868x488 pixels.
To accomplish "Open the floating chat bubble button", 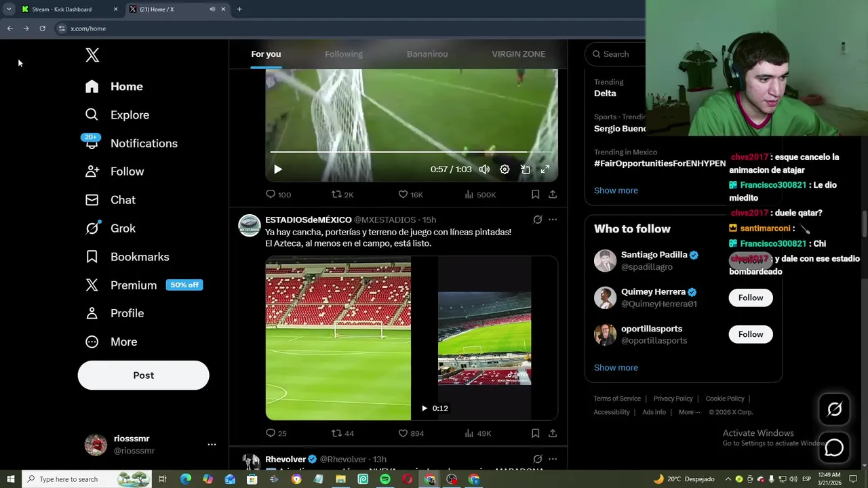I will pos(834,447).
